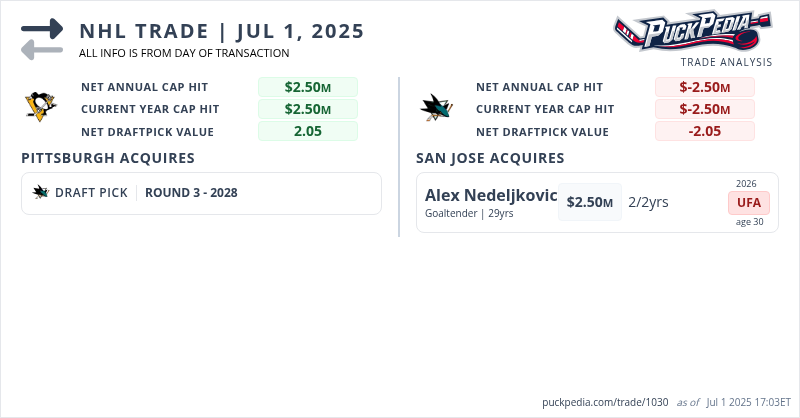Click the small Sharks logo beside Draft Pick
800x418 pixels.
(x=41, y=193)
